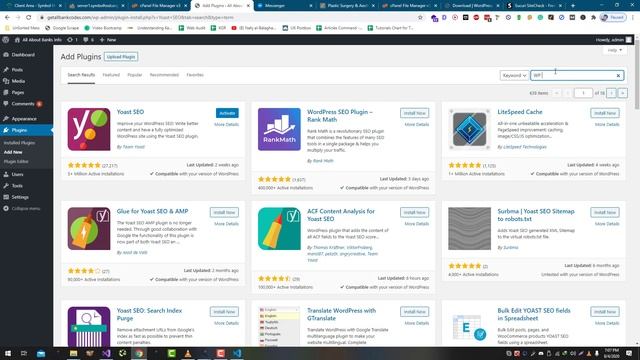Viewport: 640px width, 360px height.
Task: Switch to the Search Results tab
Action: 81,75
